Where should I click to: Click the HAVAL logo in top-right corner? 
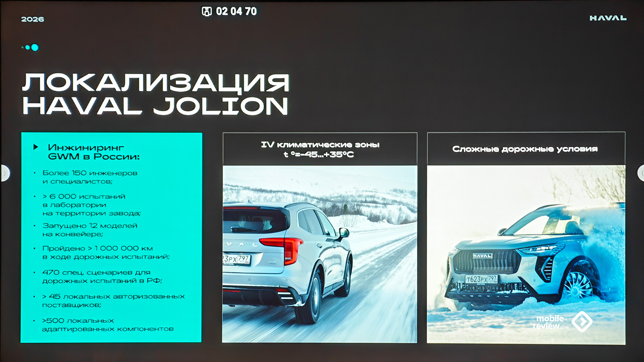(608, 18)
